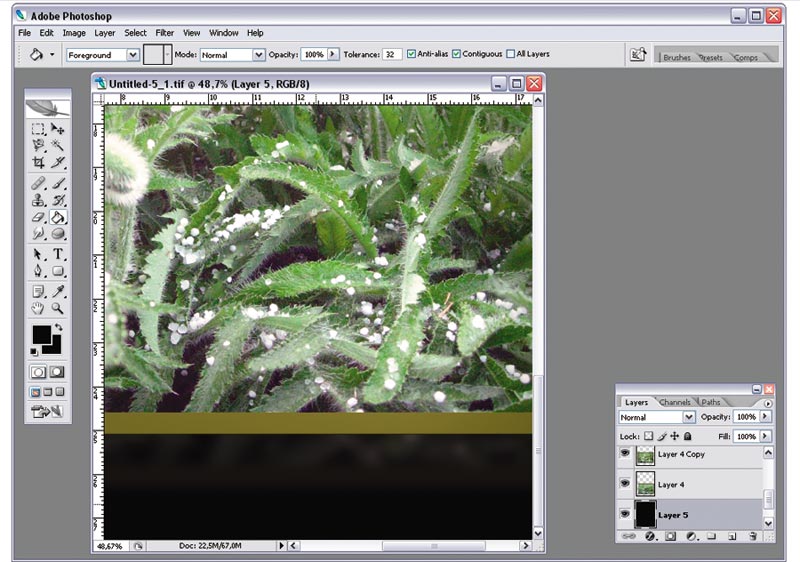Enable the All Layers checkbox
Image resolution: width=800 pixels, height=562 pixels.
[x=511, y=54]
